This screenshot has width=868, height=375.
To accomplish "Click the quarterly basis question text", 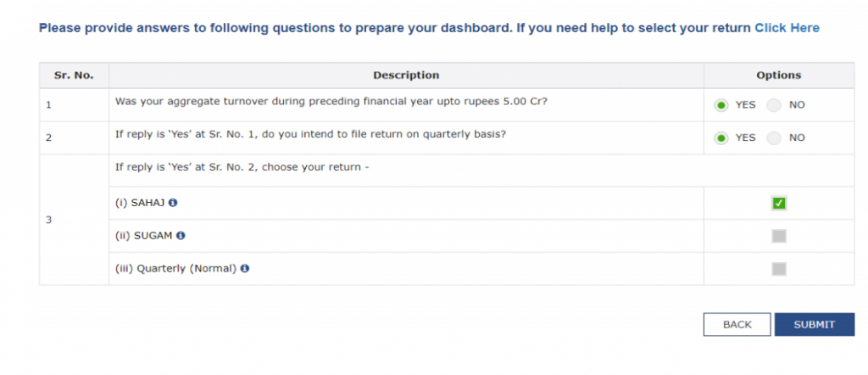I will tap(310, 134).
